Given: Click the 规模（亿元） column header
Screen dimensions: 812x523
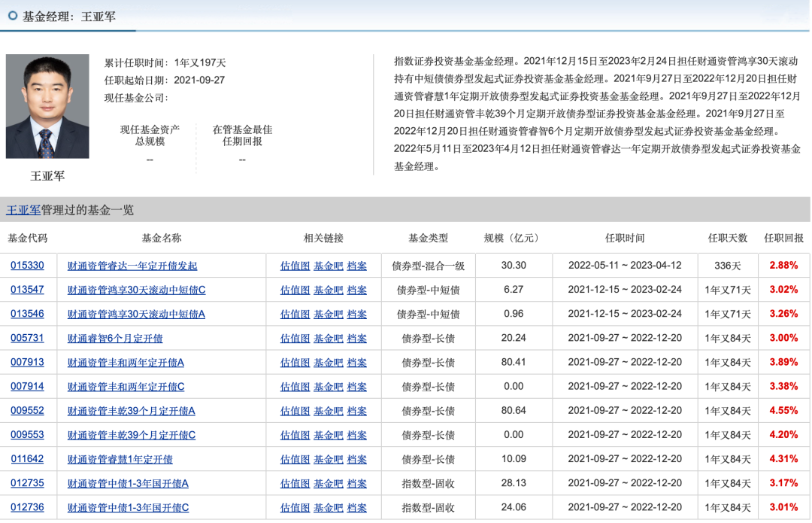Looking at the screenshot, I should pyautogui.click(x=511, y=238).
